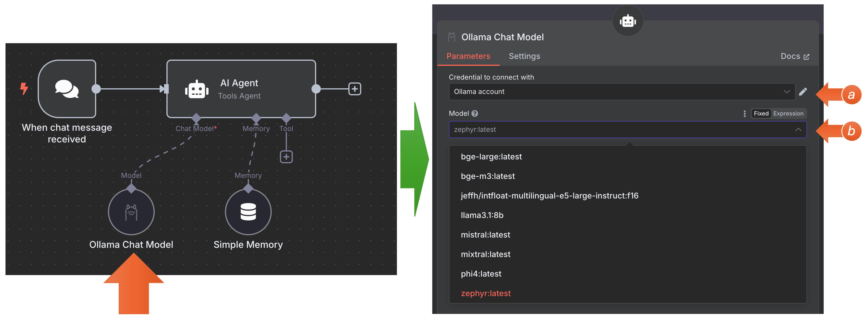Click the 'Tools Agent' subtitle text
This screenshot has height=320, width=868.
point(239,96)
